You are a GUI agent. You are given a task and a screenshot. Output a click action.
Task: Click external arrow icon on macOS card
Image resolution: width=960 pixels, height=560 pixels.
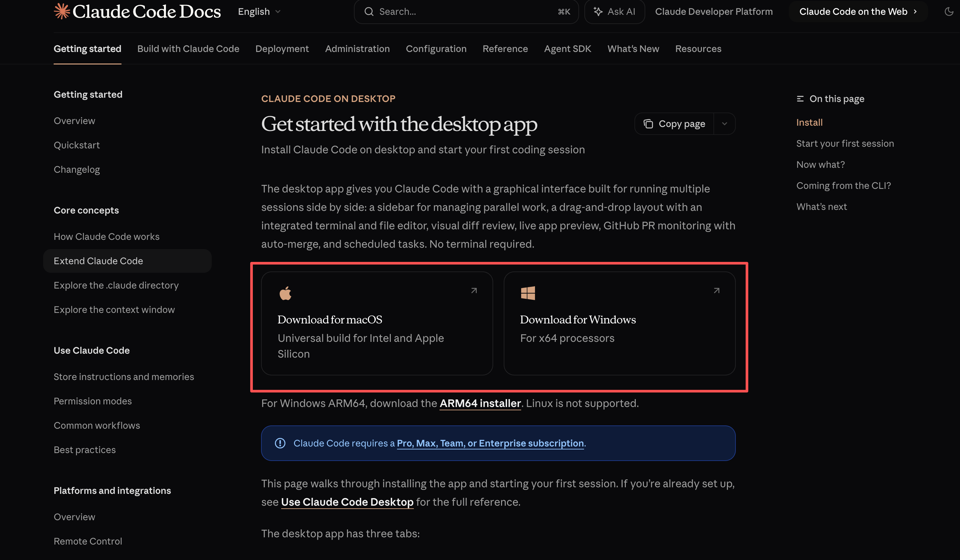pyautogui.click(x=474, y=291)
